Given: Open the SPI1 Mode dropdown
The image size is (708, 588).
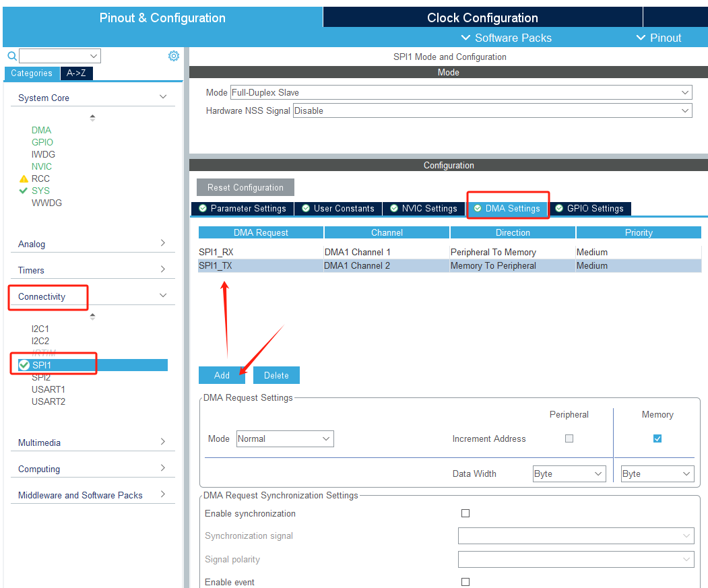Looking at the screenshot, I should pyautogui.click(x=461, y=92).
